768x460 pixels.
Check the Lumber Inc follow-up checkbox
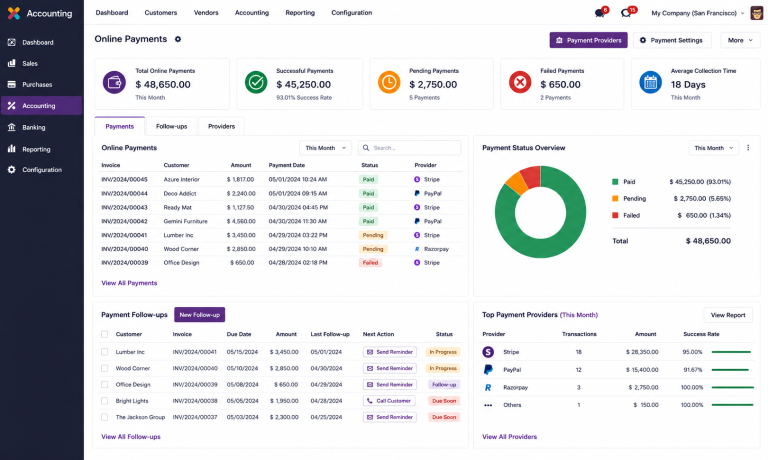coord(104,352)
